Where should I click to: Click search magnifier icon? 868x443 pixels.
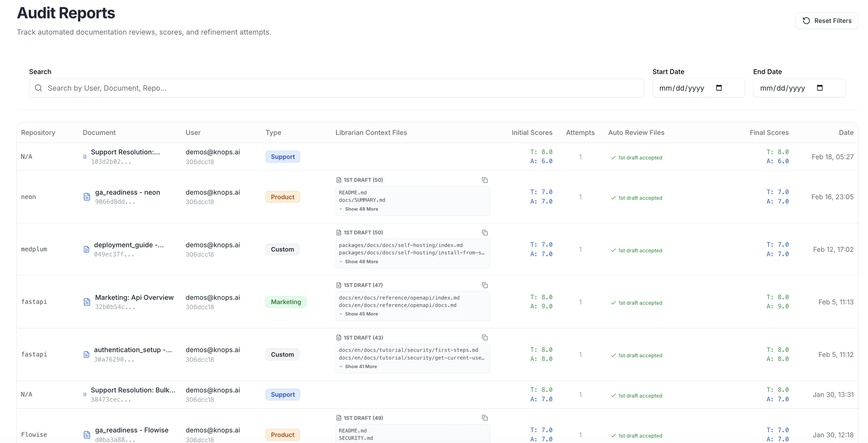click(x=39, y=88)
